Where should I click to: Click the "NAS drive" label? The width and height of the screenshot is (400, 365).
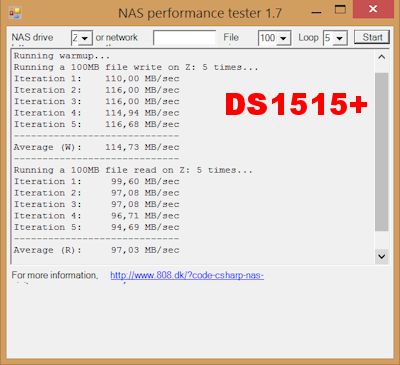click(32, 37)
